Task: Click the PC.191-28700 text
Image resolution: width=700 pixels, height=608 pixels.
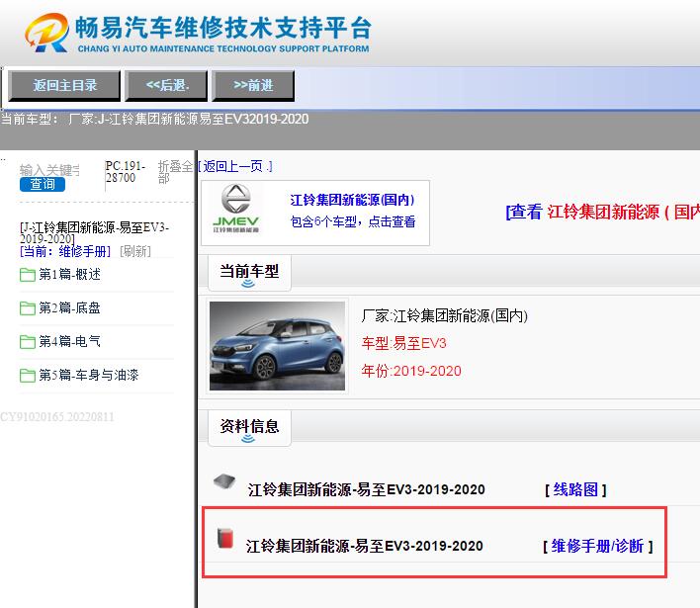Action: point(126,172)
